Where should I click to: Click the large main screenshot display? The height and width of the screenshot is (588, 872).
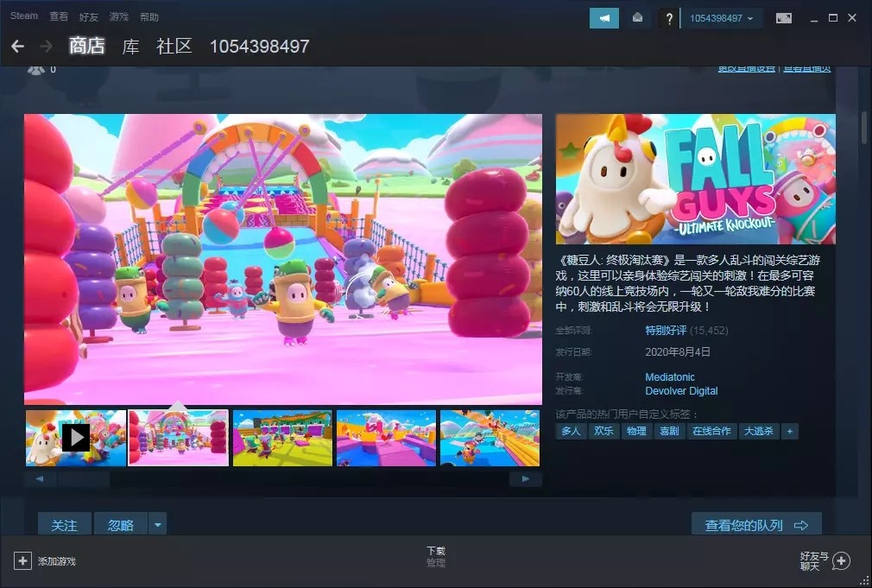click(x=283, y=259)
